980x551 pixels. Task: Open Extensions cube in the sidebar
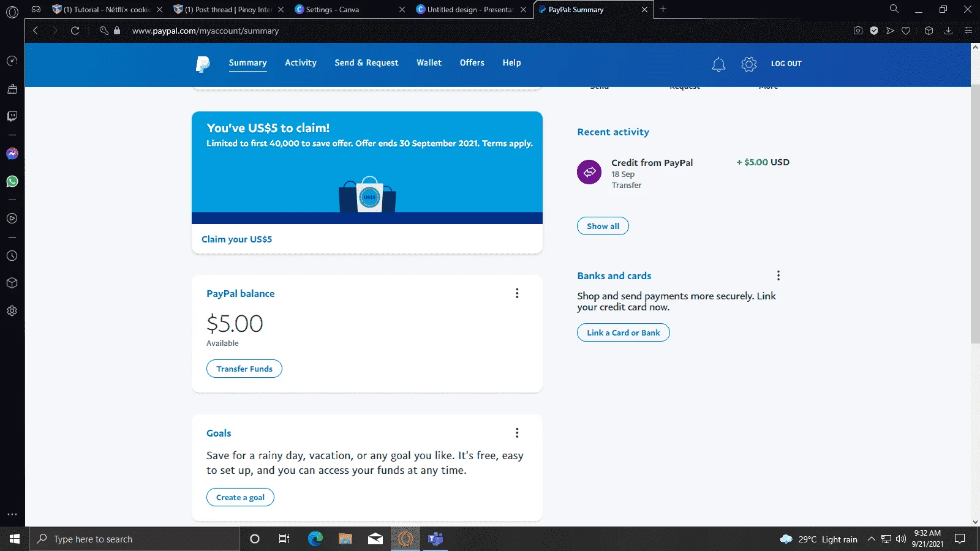point(12,283)
